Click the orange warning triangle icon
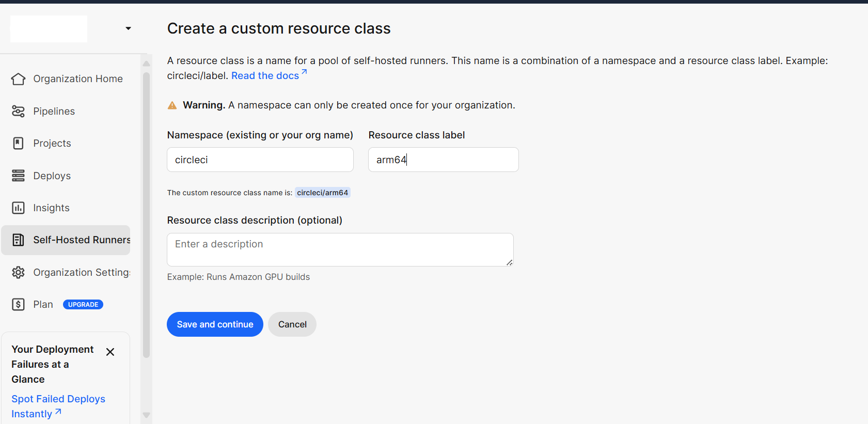The width and height of the screenshot is (868, 424). (x=172, y=105)
